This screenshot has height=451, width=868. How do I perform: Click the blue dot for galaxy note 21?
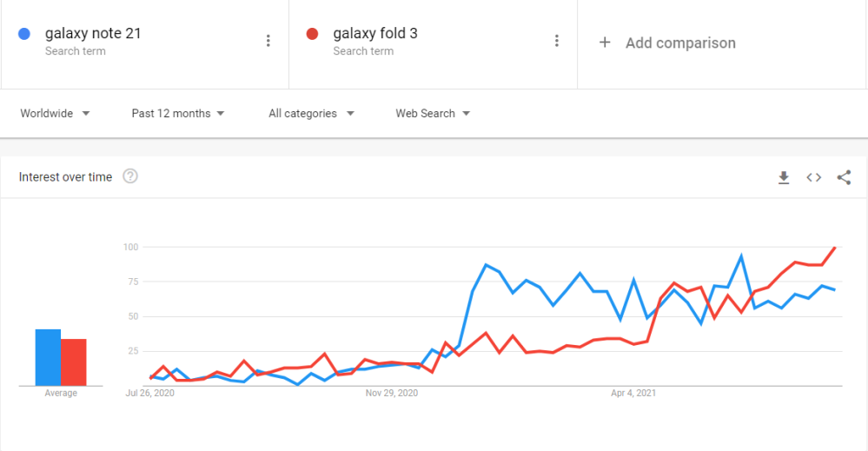coord(24,35)
